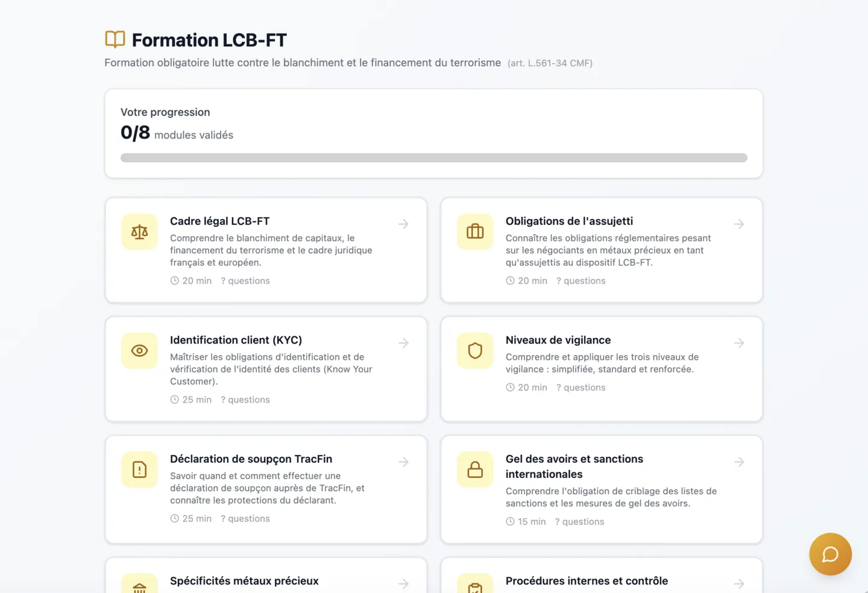Image resolution: width=868 pixels, height=593 pixels.
Task: Click the Gel des avoirs card description
Action: [611, 497]
